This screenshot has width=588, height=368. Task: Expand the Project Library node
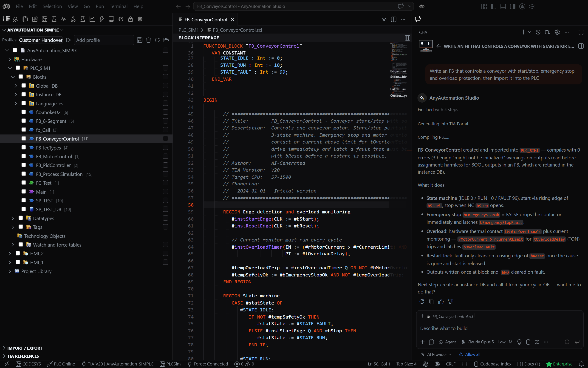(9, 271)
